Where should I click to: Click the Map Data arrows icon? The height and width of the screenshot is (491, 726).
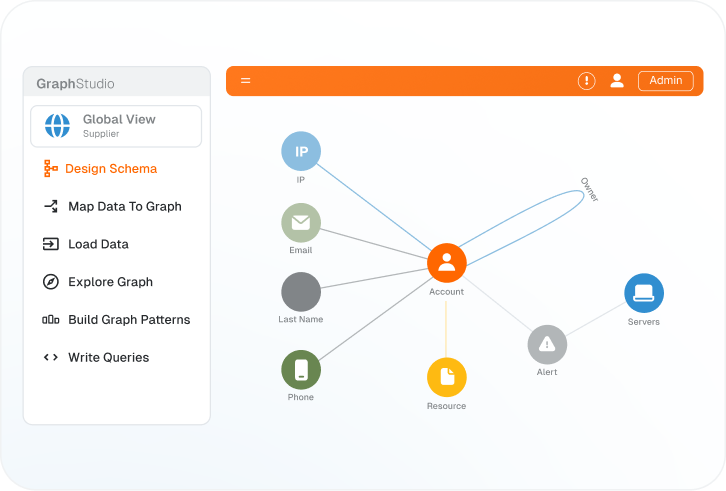[51, 206]
